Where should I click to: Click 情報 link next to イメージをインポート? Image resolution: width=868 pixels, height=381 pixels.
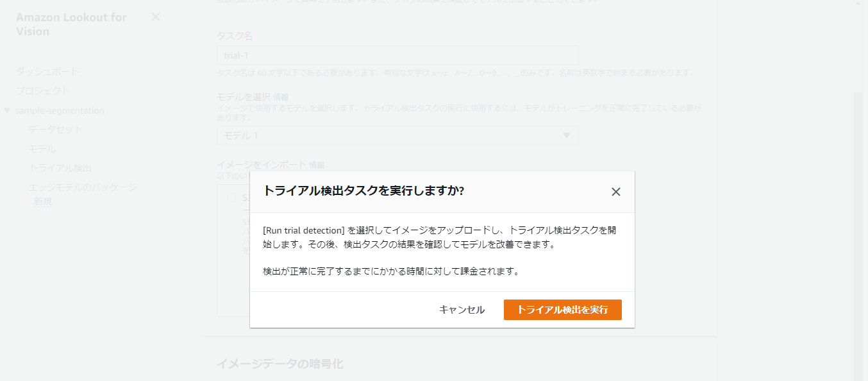[x=317, y=165]
